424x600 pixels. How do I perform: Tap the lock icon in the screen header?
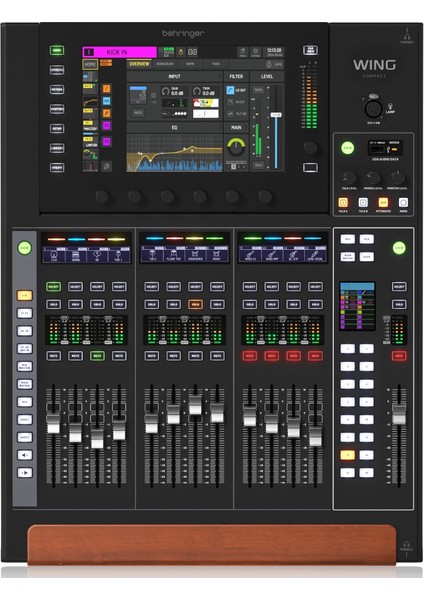181,52
